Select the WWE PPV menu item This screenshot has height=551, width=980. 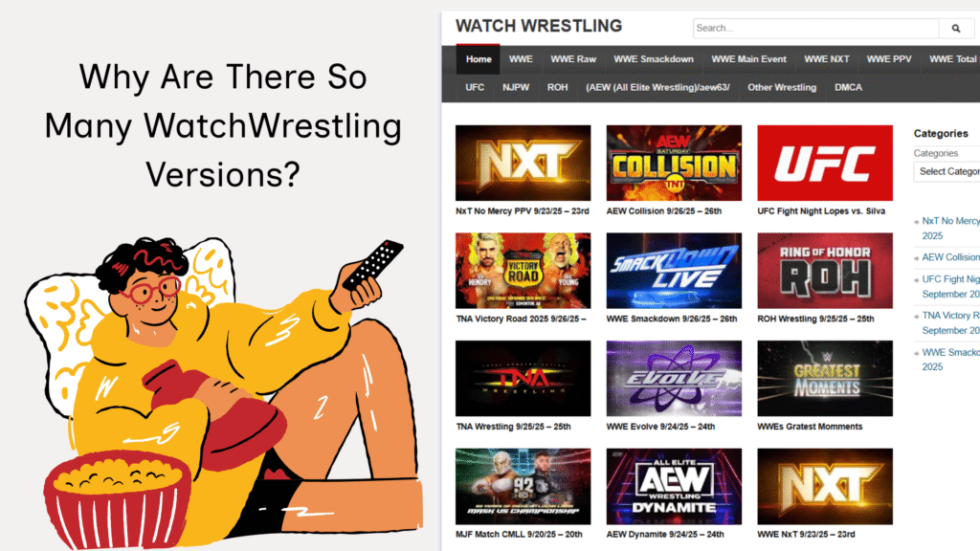889,59
